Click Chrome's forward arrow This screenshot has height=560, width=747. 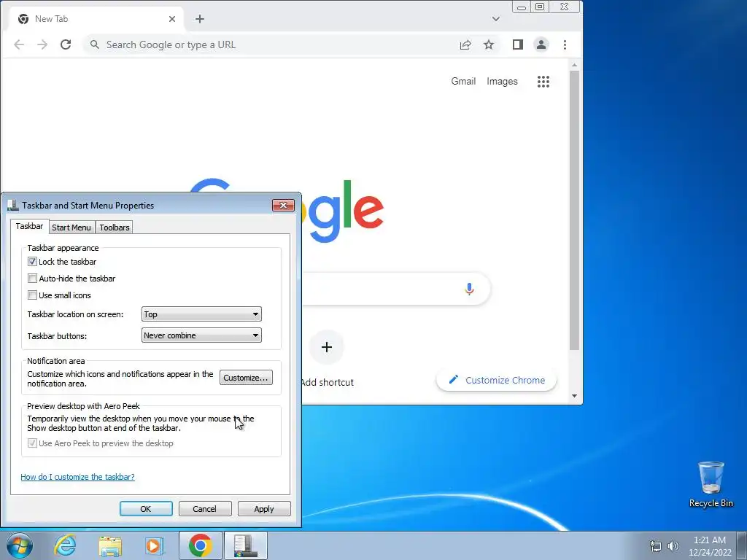42,44
